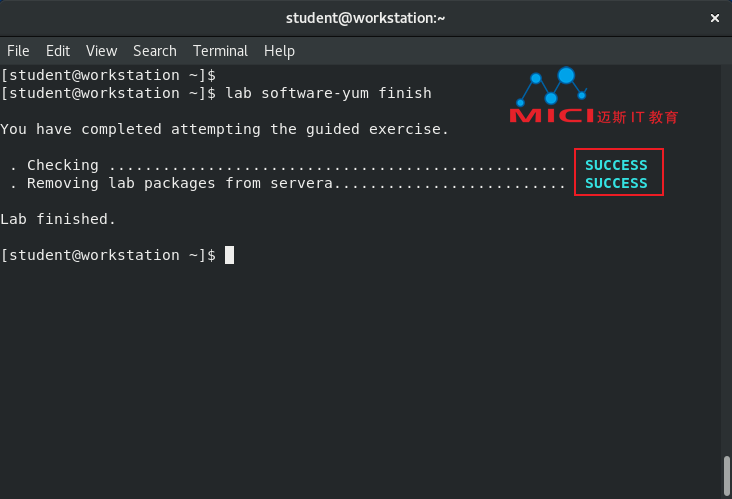This screenshot has height=499, width=732.
Task: Close the student@workstation terminal window
Action: (715, 18)
